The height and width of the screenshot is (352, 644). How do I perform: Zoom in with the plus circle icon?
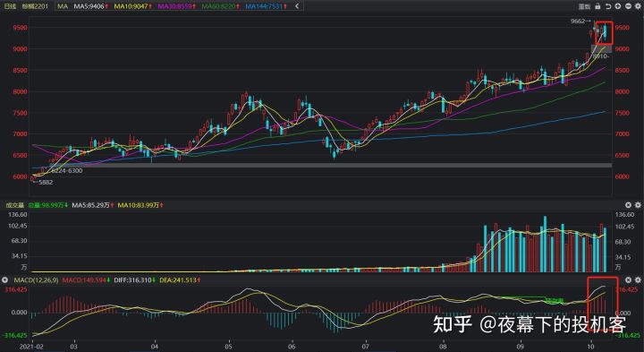coord(618,6)
